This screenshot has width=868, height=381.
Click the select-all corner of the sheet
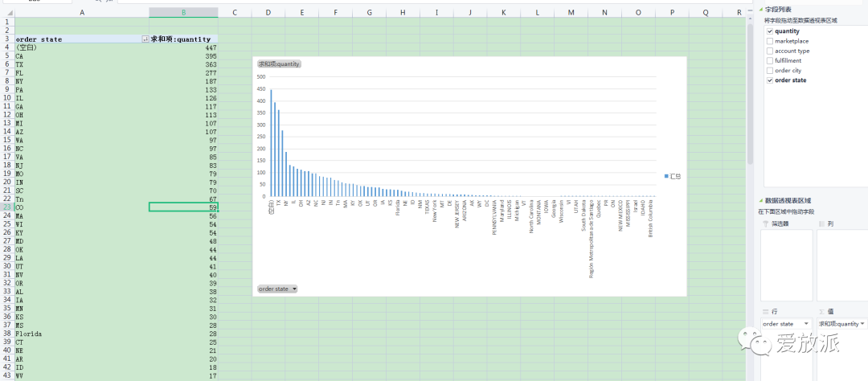(6, 13)
